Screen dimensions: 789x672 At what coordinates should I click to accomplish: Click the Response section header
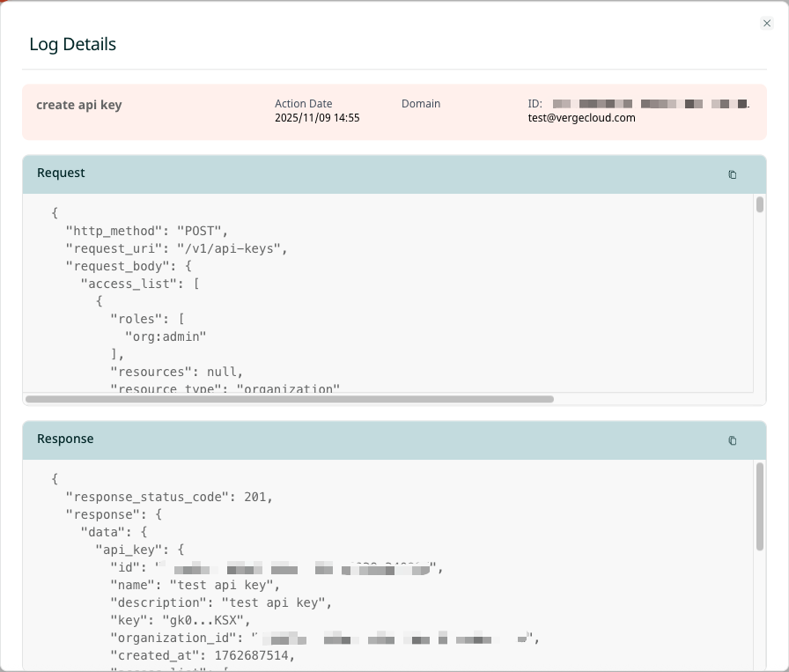(x=65, y=439)
